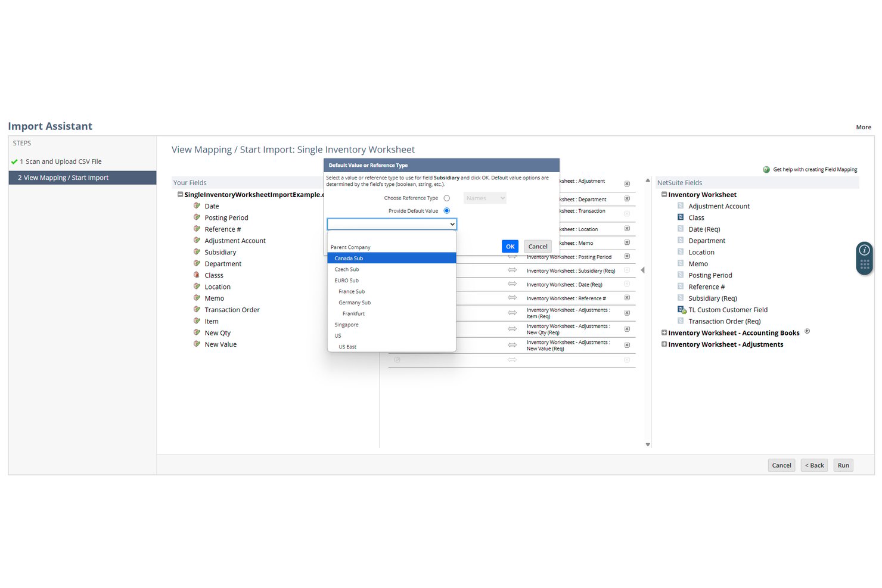The image size is (882, 588).
Task: Select Parent Company option in the list
Action: click(392, 247)
